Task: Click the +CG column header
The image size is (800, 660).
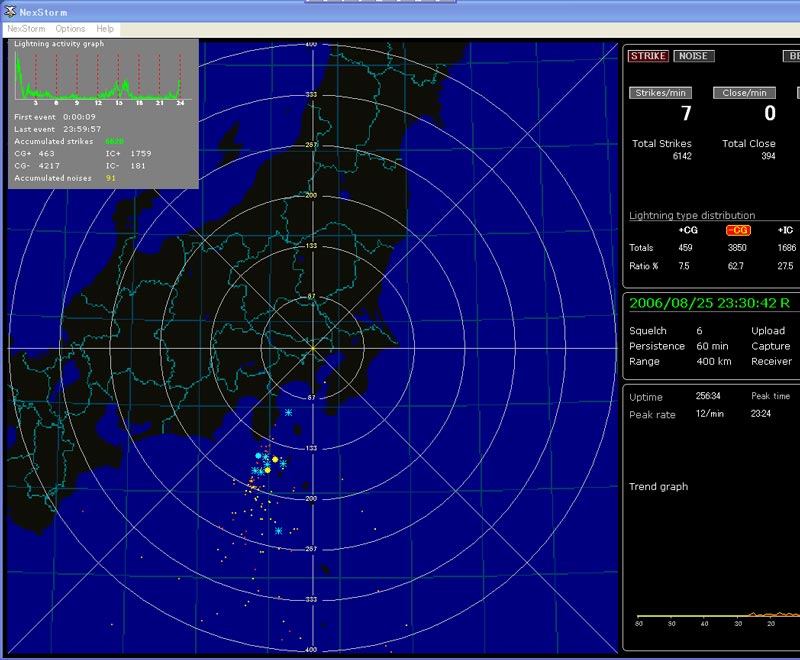Action: click(688, 230)
